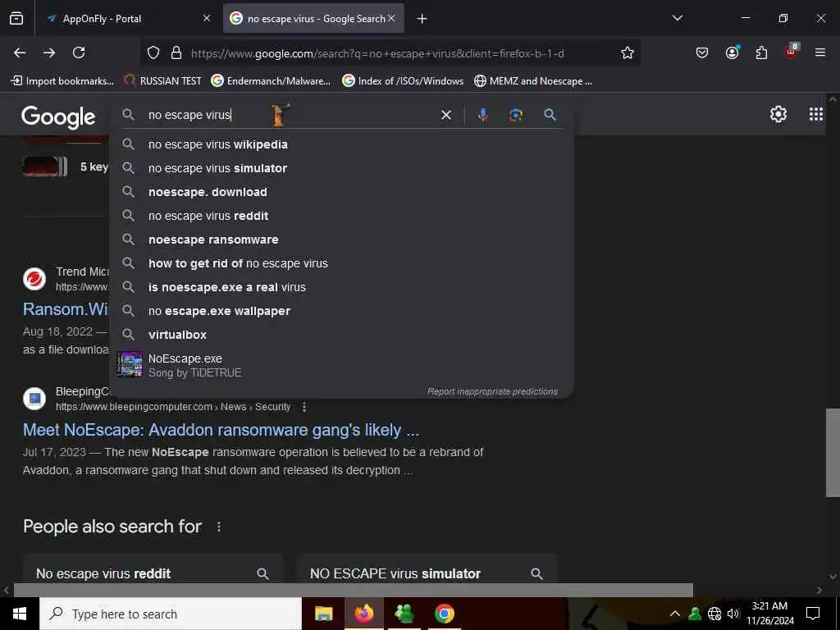Open Firefox View icon in tab strip

(x=16, y=19)
